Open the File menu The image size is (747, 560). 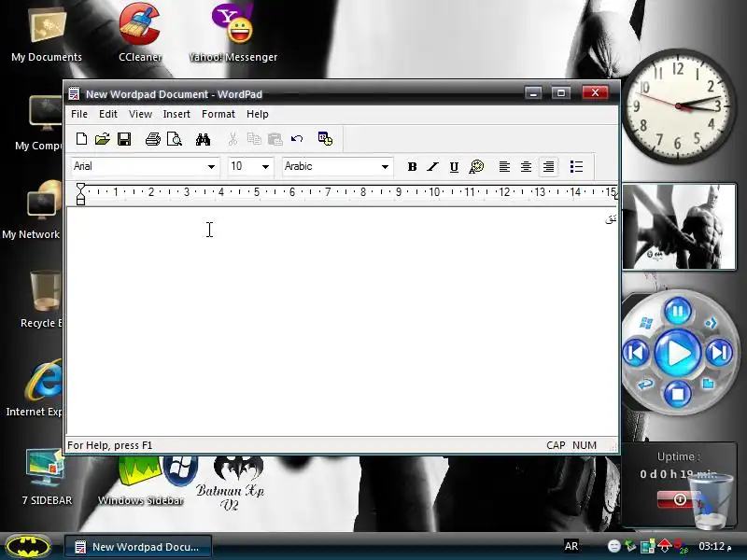79,114
